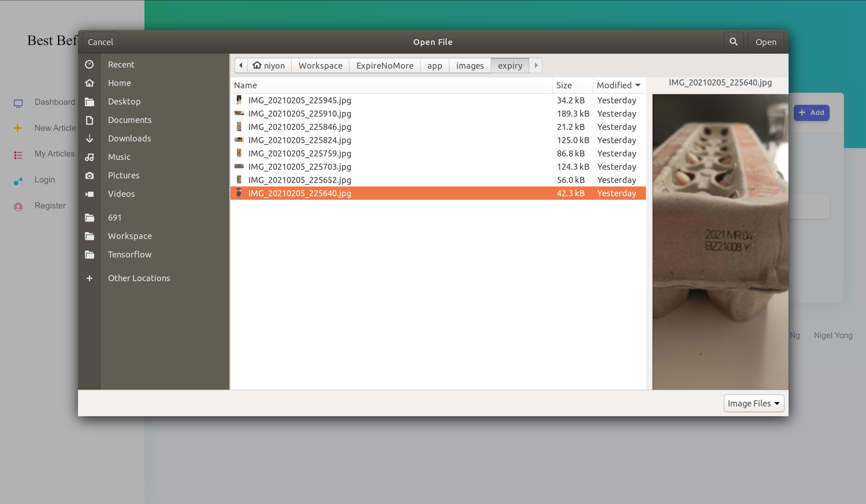Click the Music note icon in sidebar
Viewport: 866px width, 504px height.
pyautogui.click(x=89, y=157)
